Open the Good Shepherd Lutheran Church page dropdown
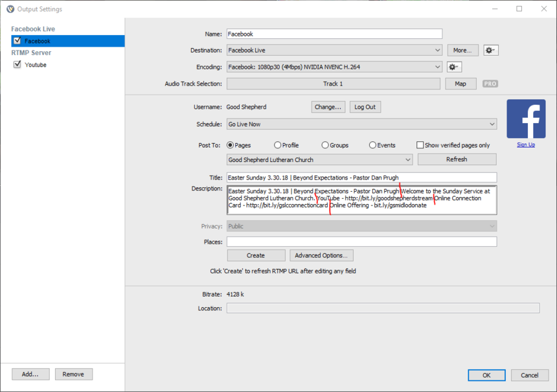Image resolution: width=557 pixels, height=392 pixels. 319,159
